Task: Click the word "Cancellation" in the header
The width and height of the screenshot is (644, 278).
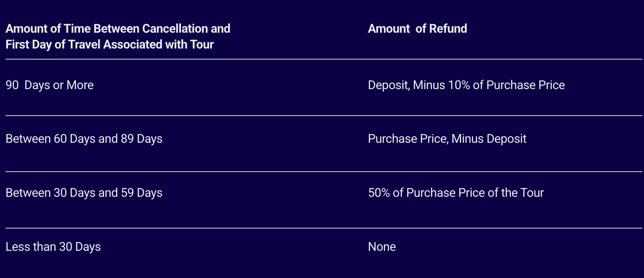Action: 175,29
